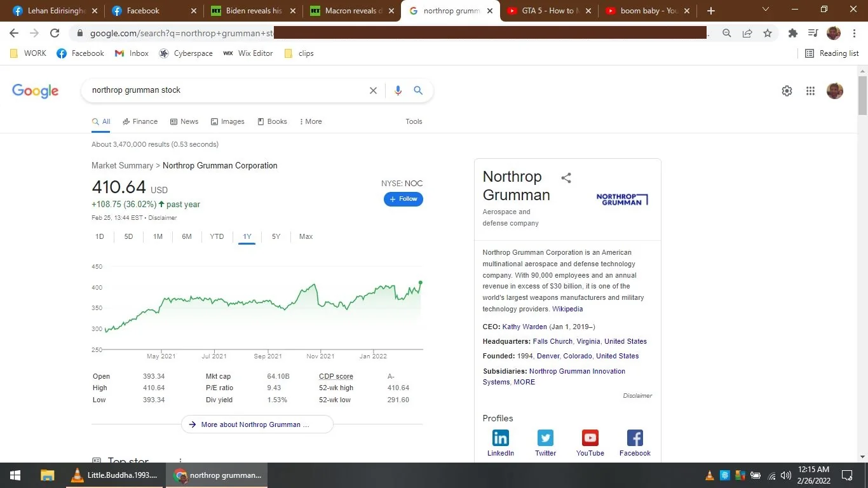Select the 6M chart range

187,236
